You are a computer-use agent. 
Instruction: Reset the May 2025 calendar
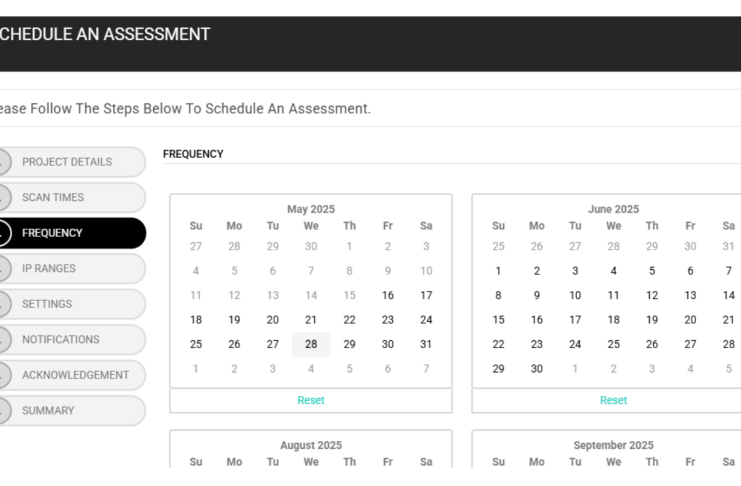[311, 400]
